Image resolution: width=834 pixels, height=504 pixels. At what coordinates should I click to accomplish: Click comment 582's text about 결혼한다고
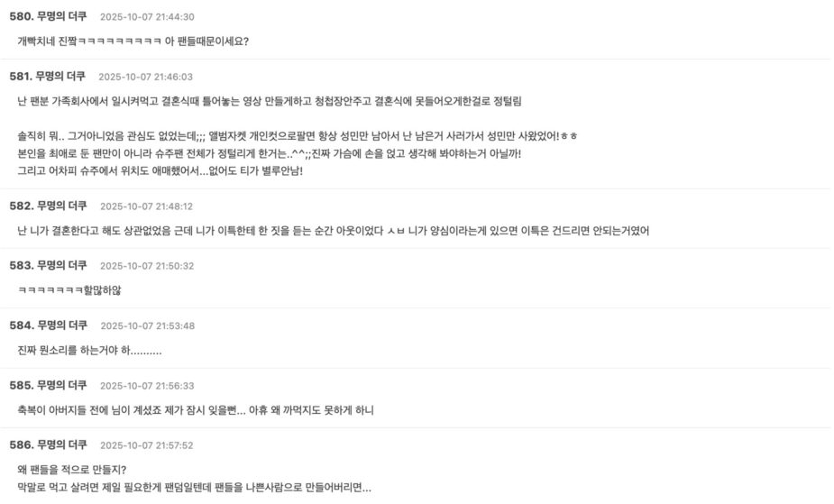tap(333, 231)
